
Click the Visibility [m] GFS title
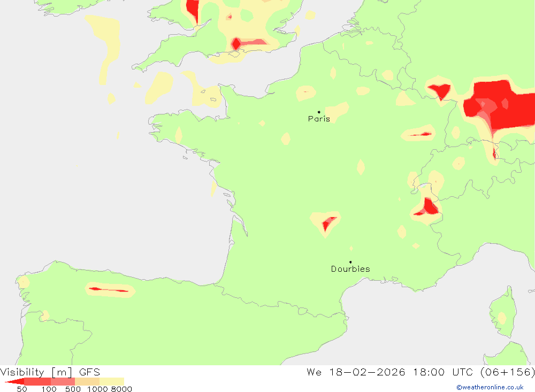tap(50, 372)
